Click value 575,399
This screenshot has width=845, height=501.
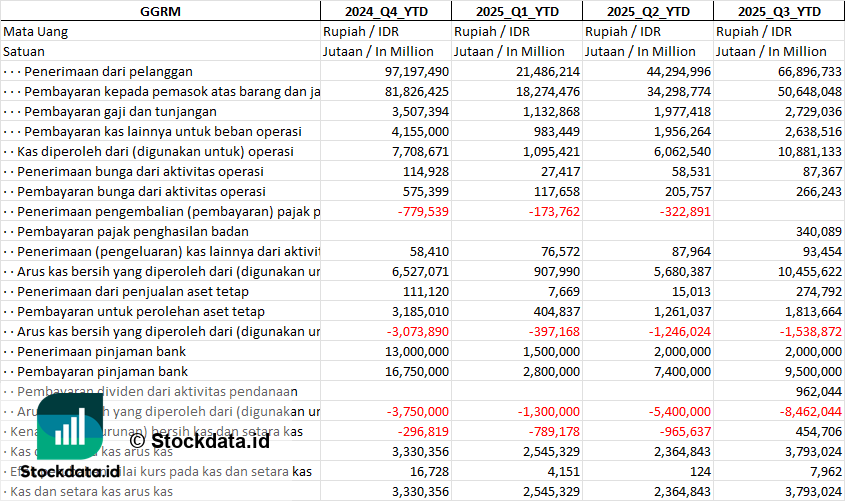tap(426, 191)
